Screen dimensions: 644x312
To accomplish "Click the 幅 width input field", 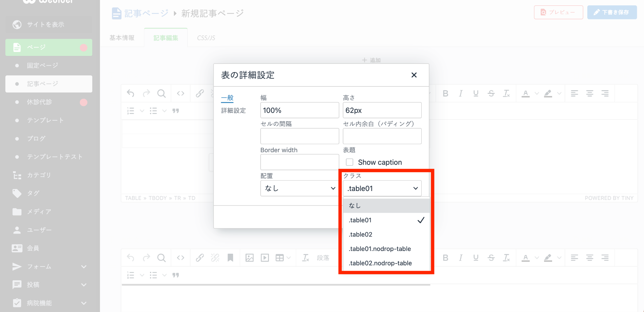I will [x=300, y=110].
